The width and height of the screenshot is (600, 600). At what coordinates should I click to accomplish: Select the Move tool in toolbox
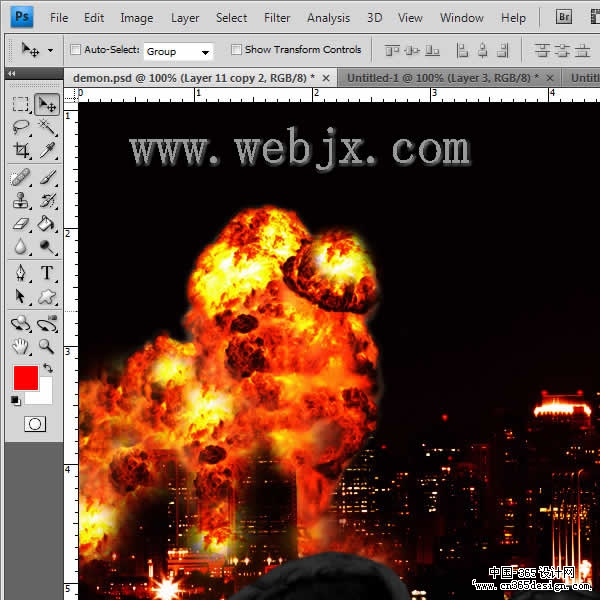click(x=47, y=104)
